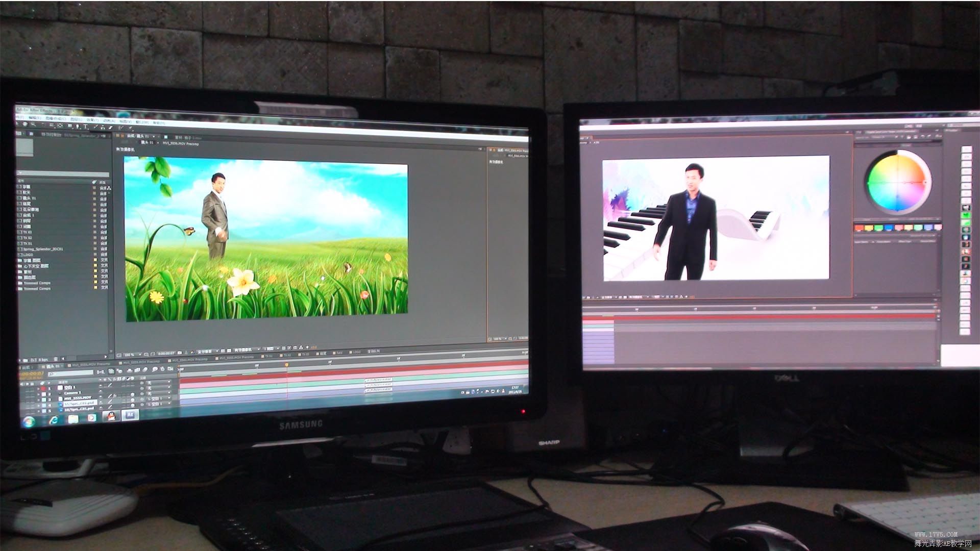980x551 pixels.
Task: Click the After Effects AE taskbar button
Action: click(130, 415)
